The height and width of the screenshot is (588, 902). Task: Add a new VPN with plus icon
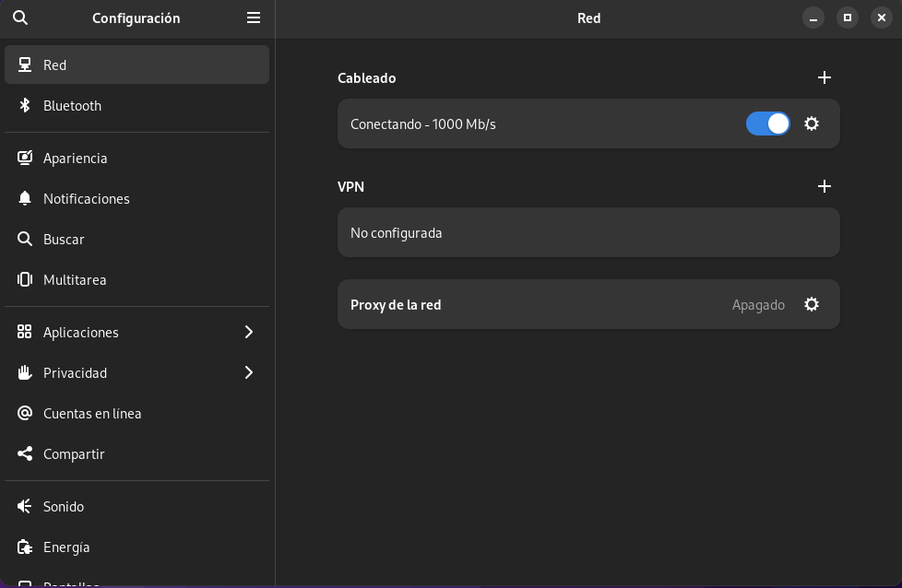(825, 186)
